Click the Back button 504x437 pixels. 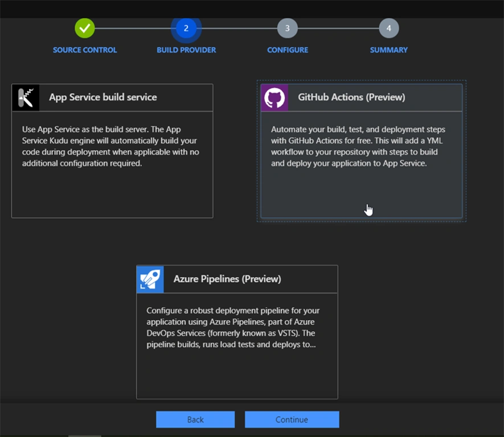pos(195,419)
